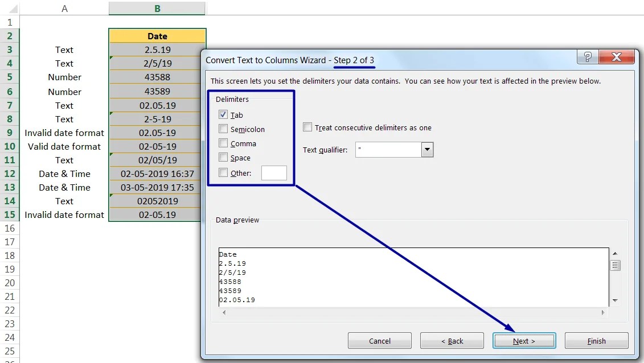
Task: Enable the Semicolon delimiter
Action: pyautogui.click(x=223, y=129)
